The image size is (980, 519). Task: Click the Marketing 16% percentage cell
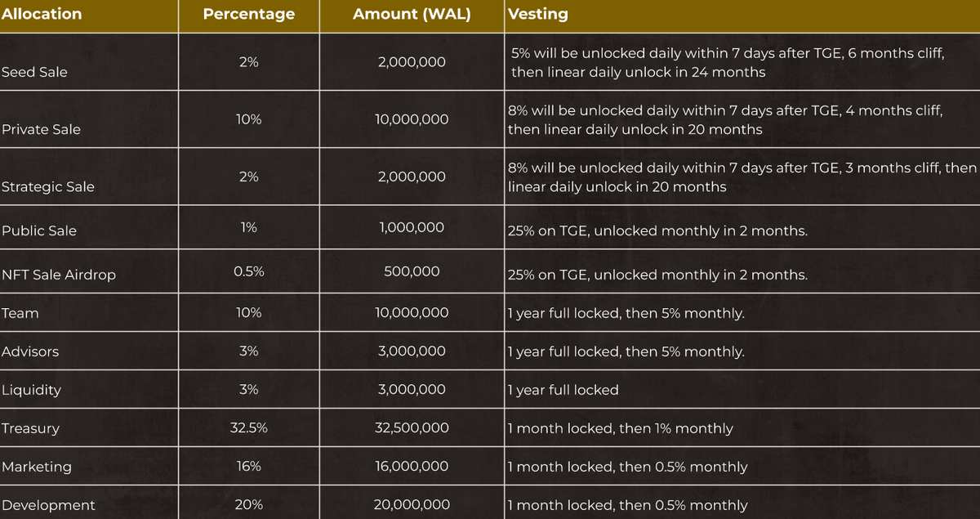(x=248, y=466)
